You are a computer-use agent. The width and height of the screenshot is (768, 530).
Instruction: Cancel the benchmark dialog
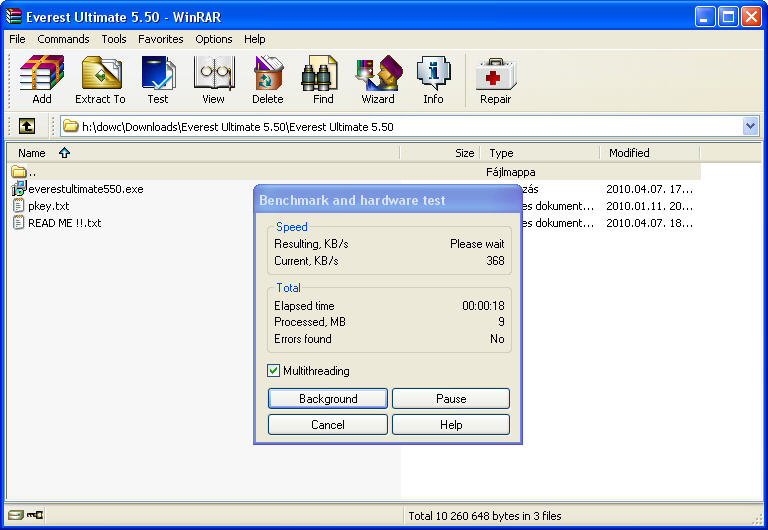click(328, 424)
